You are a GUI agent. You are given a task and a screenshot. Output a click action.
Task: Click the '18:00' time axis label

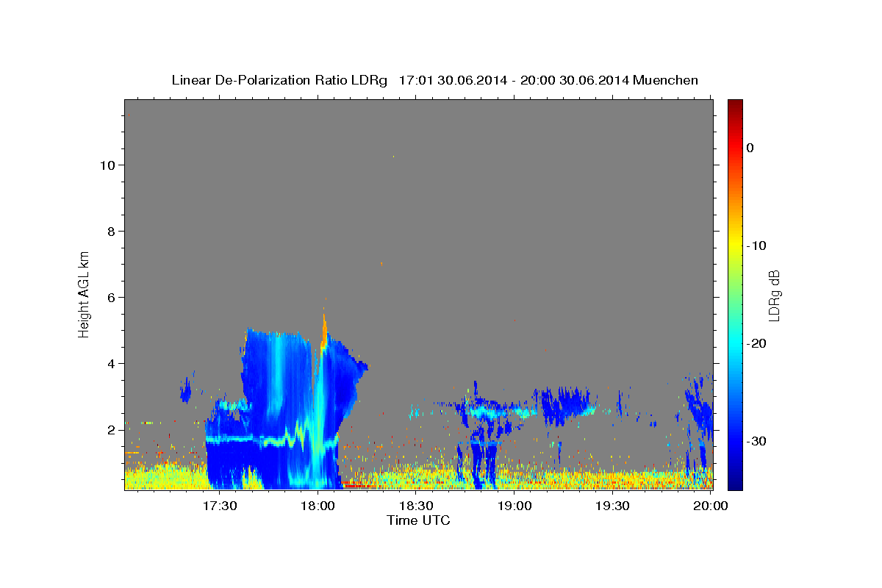318,506
